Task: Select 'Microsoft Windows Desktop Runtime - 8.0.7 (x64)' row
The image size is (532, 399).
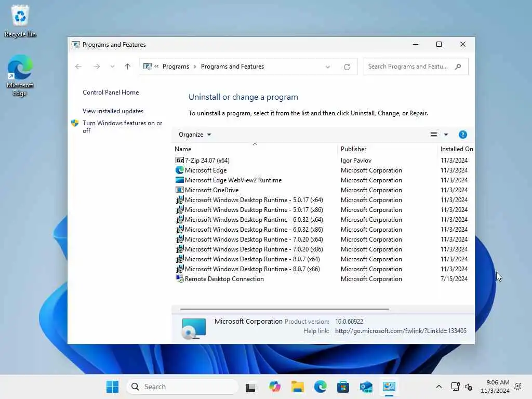Action: click(x=324, y=259)
